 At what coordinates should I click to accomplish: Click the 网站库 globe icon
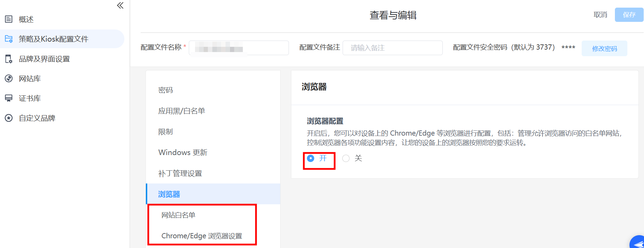tap(9, 79)
